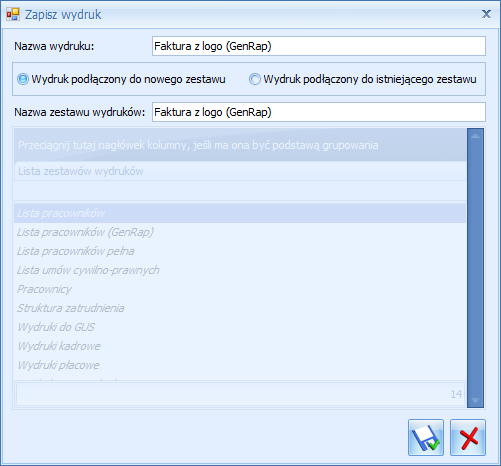Select the Struktura zatrudnienia row
The image size is (501, 466).
pyautogui.click(x=240, y=308)
